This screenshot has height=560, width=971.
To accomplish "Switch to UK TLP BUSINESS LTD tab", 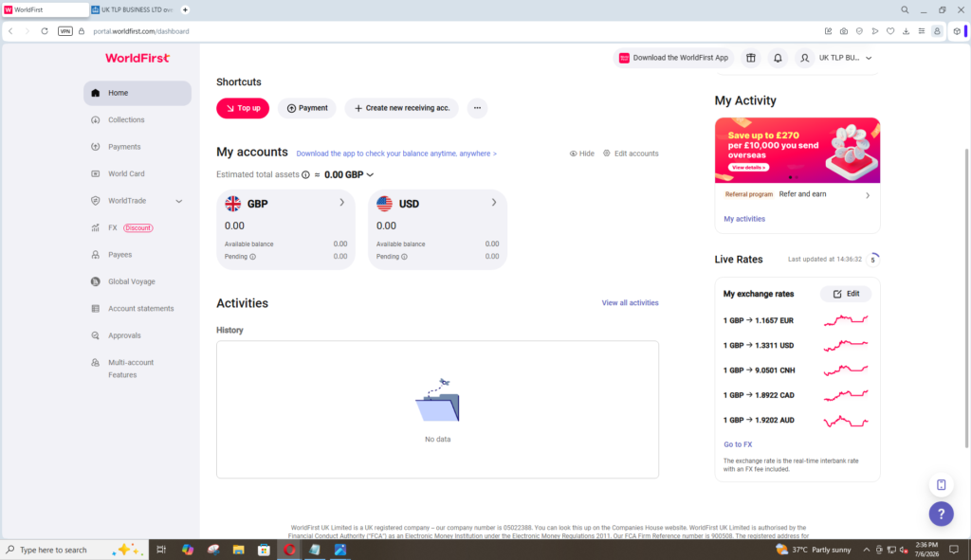I will coord(133,9).
